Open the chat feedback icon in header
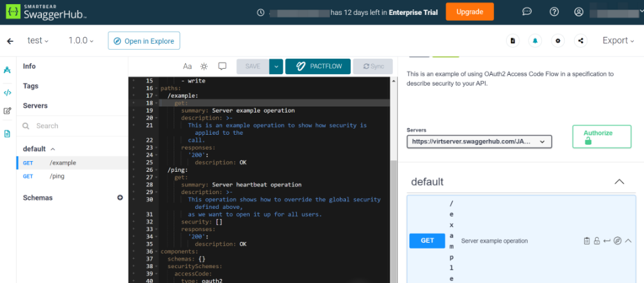 (527, 12)
